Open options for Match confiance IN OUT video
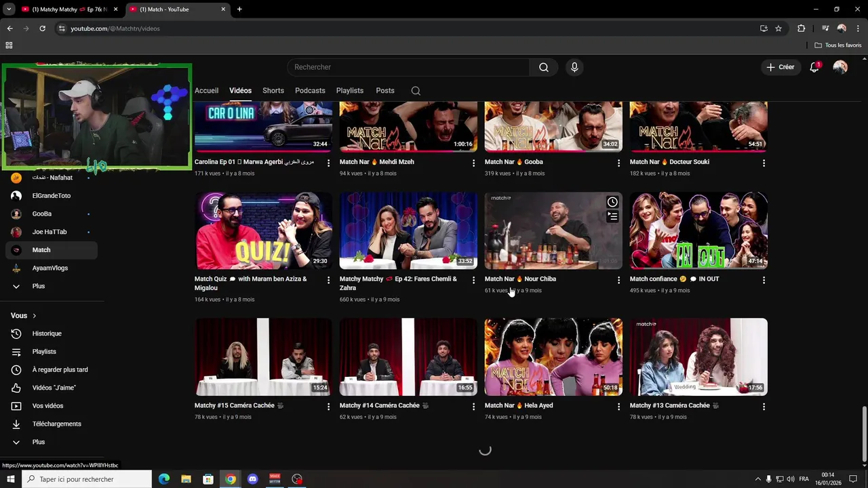 pyautogui.click(x=764, y=280)
